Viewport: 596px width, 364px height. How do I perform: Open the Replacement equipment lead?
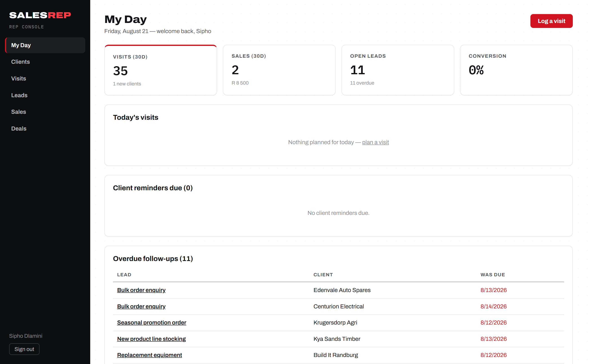pos(149,355)
